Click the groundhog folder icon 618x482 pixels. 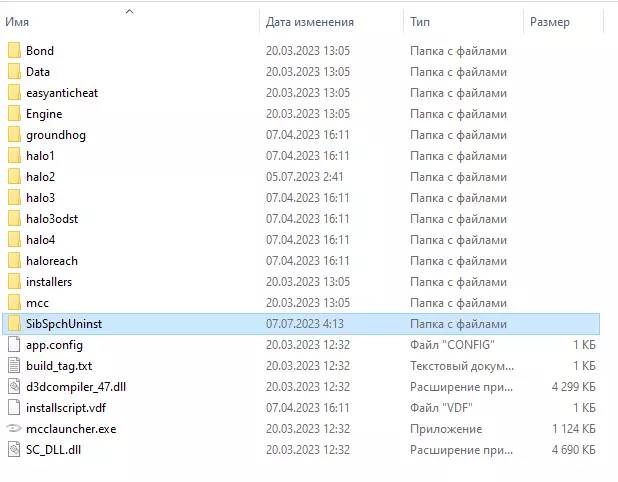[15, 135]
